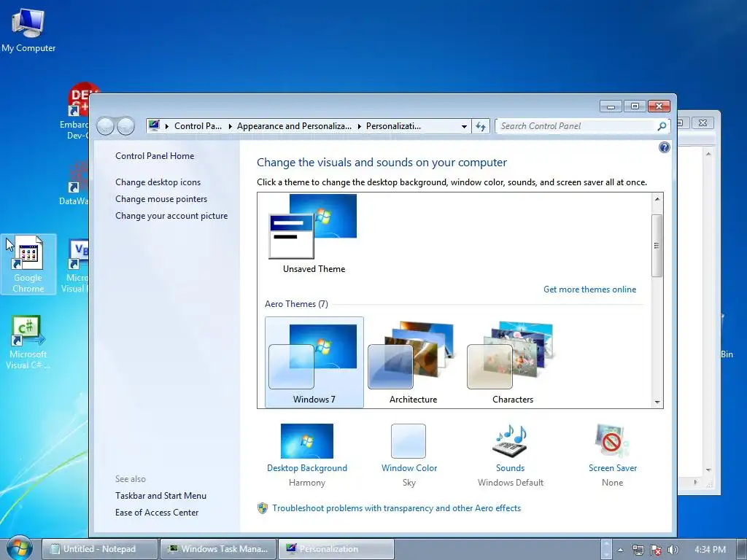
Task: Click the Forward navigation arrow button
Action: pyautogui.click(x=125, y=126)
